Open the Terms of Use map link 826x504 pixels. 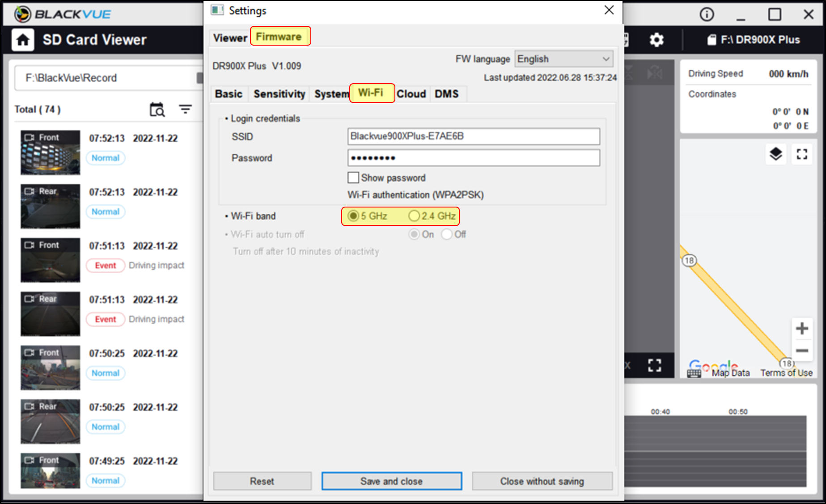[786, 373]
